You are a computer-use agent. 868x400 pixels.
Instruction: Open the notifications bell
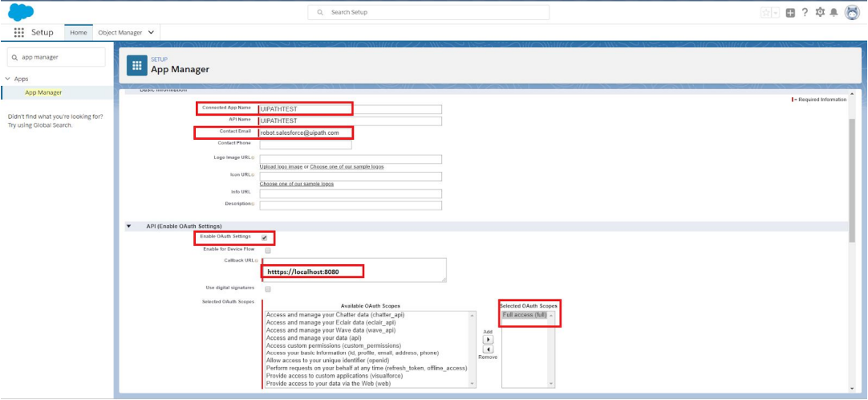tap(834, 13)
